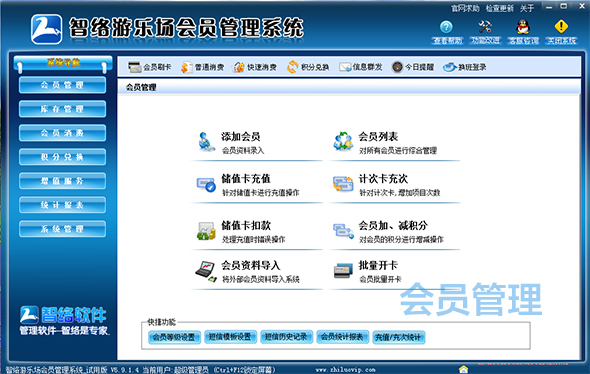The image size is (590, 374).
Task: Choose 快速消费 in the toolbar
Action: coord(255,67)
